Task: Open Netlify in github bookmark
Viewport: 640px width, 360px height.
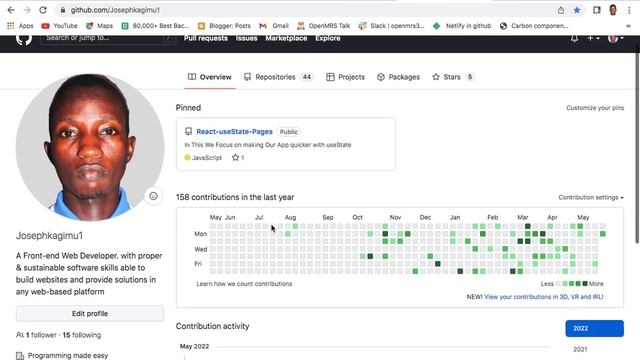Action: [x=462, y=26]
